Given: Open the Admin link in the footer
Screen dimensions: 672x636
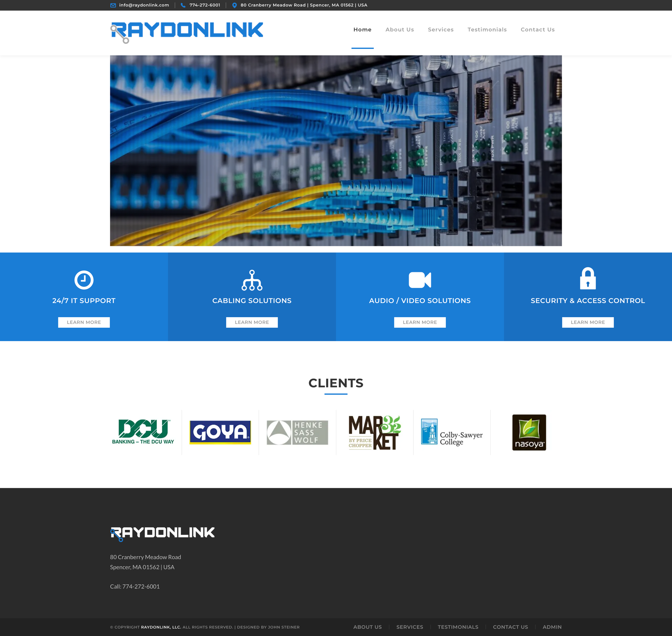Looking at the screenshot, I should [x=552, y=627].
